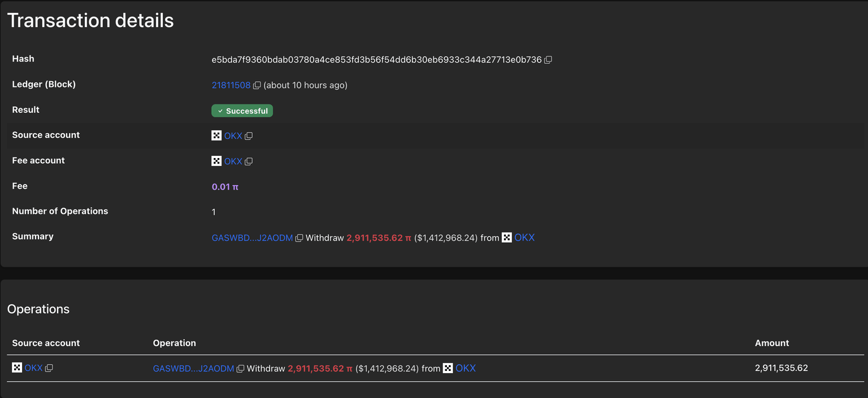Screen dimensions: 868x398
Task: Copy the ledger block number
Action: [x=257, y=85]
